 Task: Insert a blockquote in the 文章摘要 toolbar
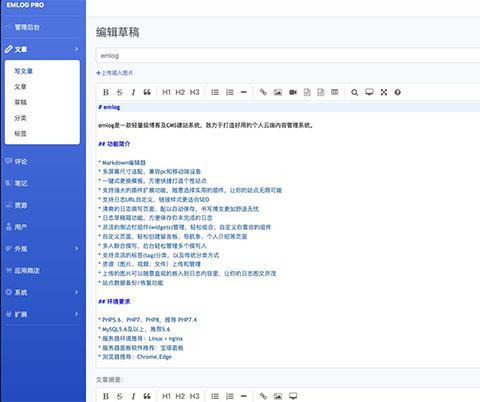[x=147, y=396]
